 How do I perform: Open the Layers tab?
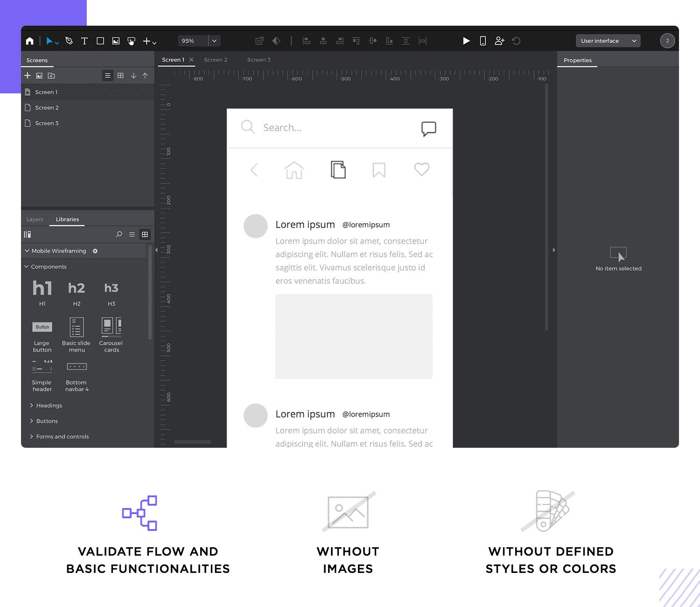point(35,219)
